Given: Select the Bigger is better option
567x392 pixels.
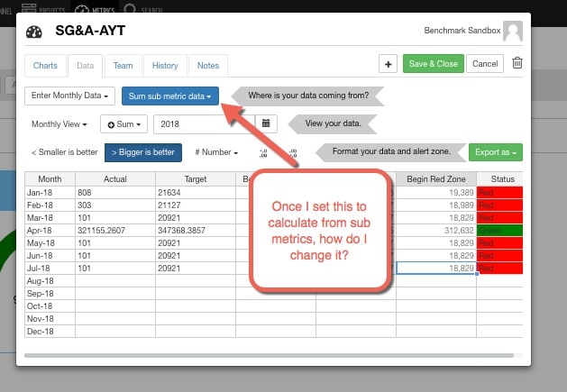Looking at the screenshot, I should coord(143,152).
